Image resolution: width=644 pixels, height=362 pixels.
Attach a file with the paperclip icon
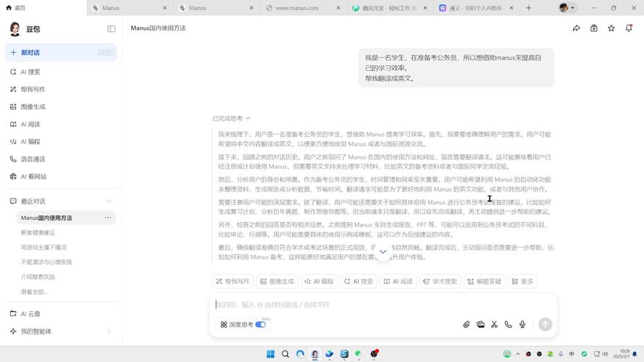pos(467,324)
